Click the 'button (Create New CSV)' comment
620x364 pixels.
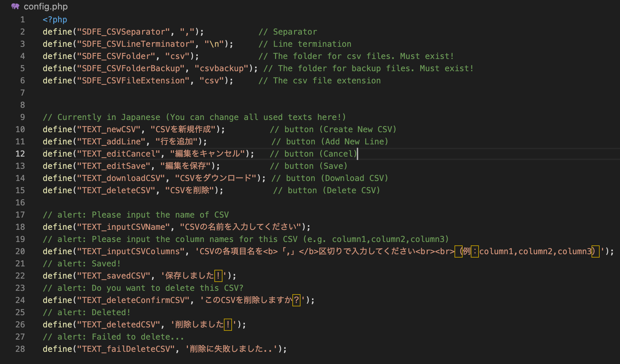(x=333, y=129)
